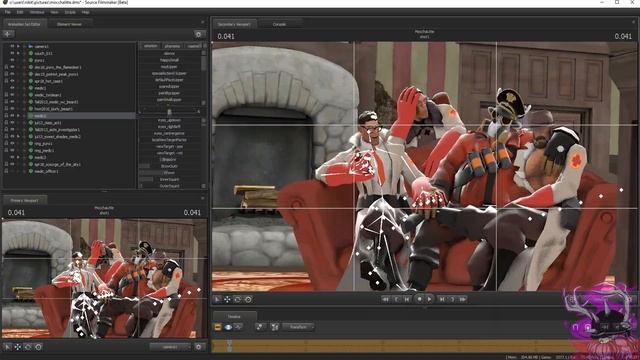Expand the selected medic2 tree node
This screenshot has height=360, width=640.
click(18, 116)
